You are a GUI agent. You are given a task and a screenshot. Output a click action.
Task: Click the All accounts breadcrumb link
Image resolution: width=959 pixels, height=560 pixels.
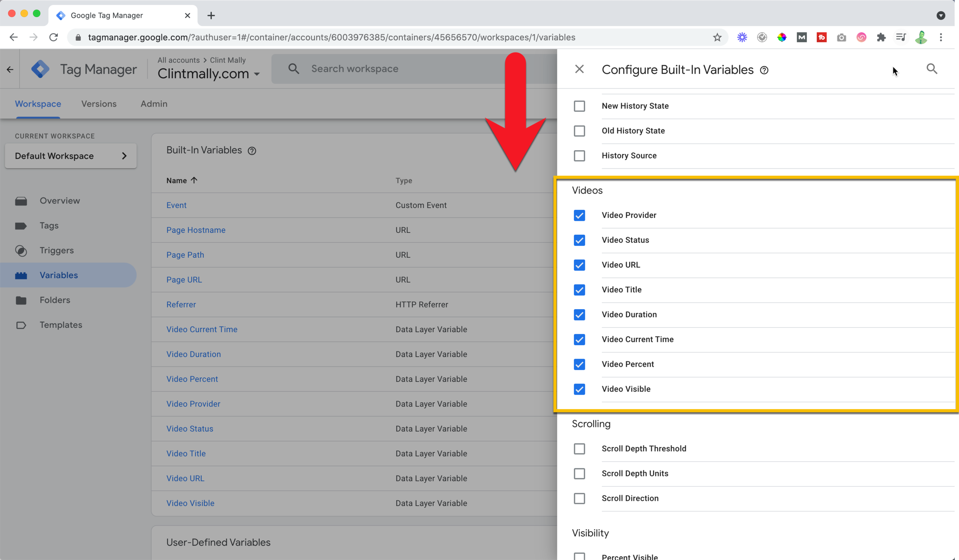[178, 60]
